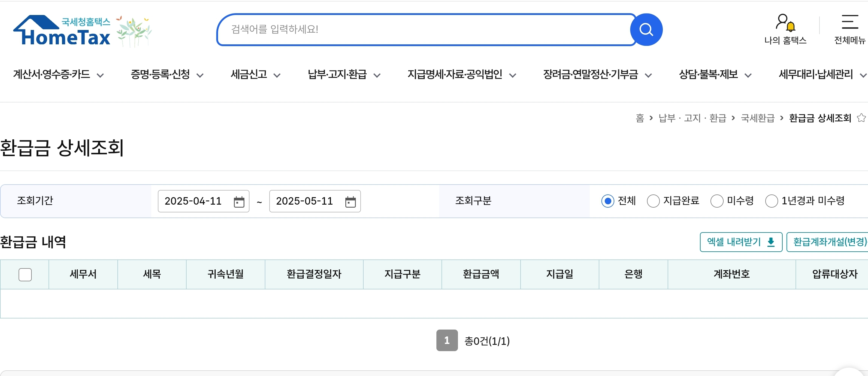
Task: Click download icon in 엑셀 내려받기
Action: pos(771,242)
